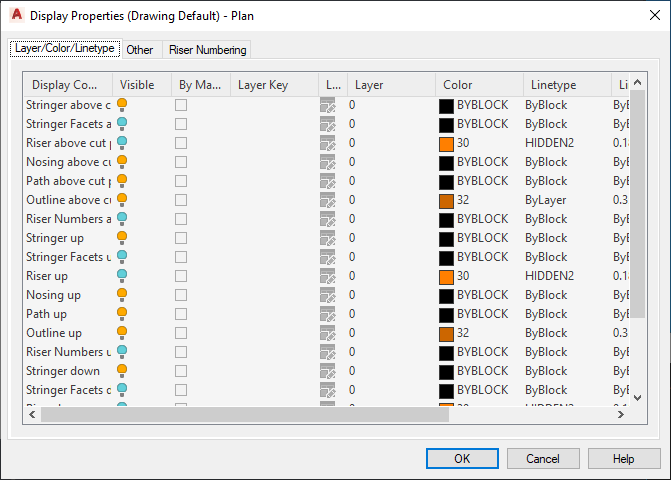
Task: Click the Cancel button
Action: coord(543,458)
